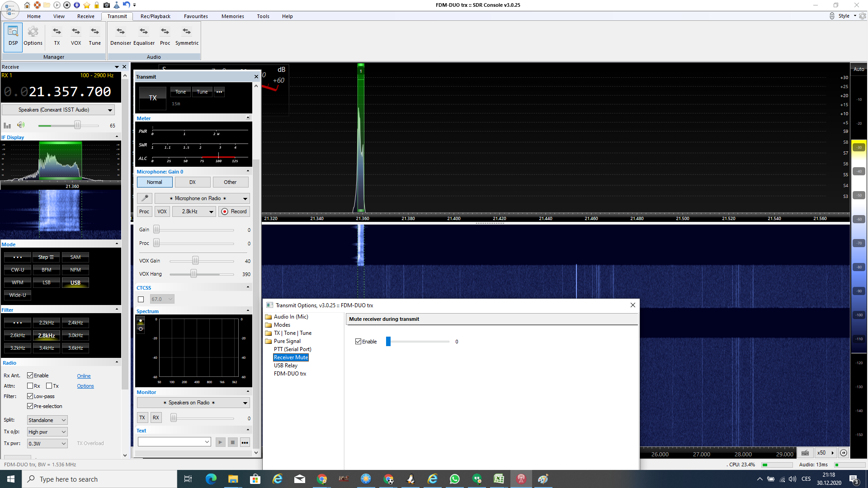Click the VOX Gain slider handle
This screenshot has width=868, height=488.
(195, 261)
